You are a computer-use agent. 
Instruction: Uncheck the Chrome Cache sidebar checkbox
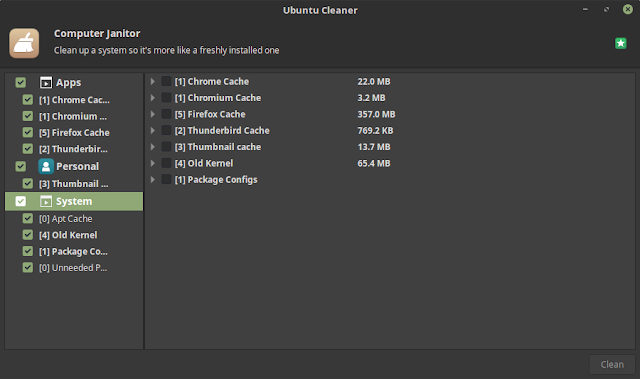pyautogui.click(x=28, y=100)
